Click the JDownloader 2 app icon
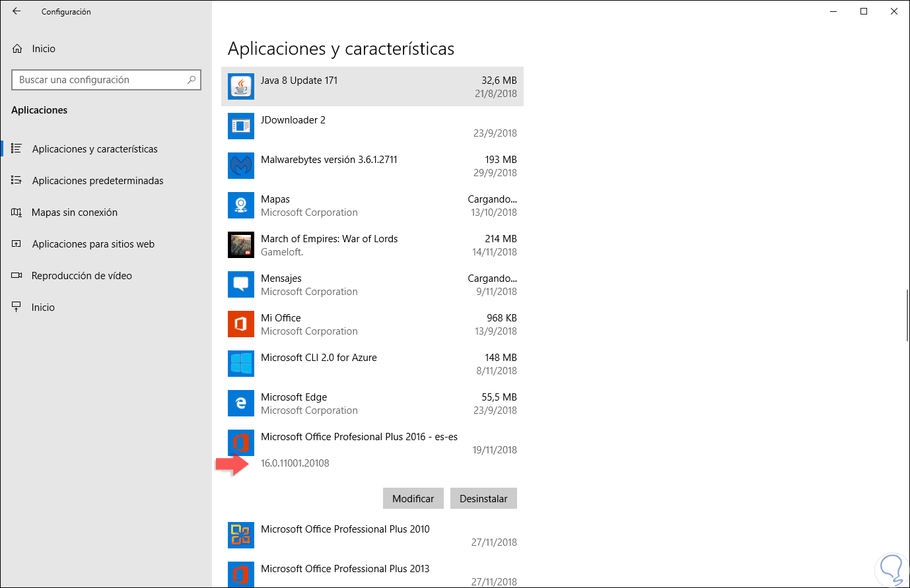This screenshot has height=588, width=910. tap(241, 126)
